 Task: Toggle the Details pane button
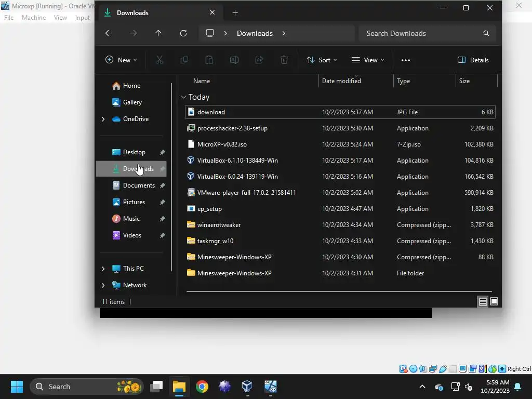pos(473,60)
